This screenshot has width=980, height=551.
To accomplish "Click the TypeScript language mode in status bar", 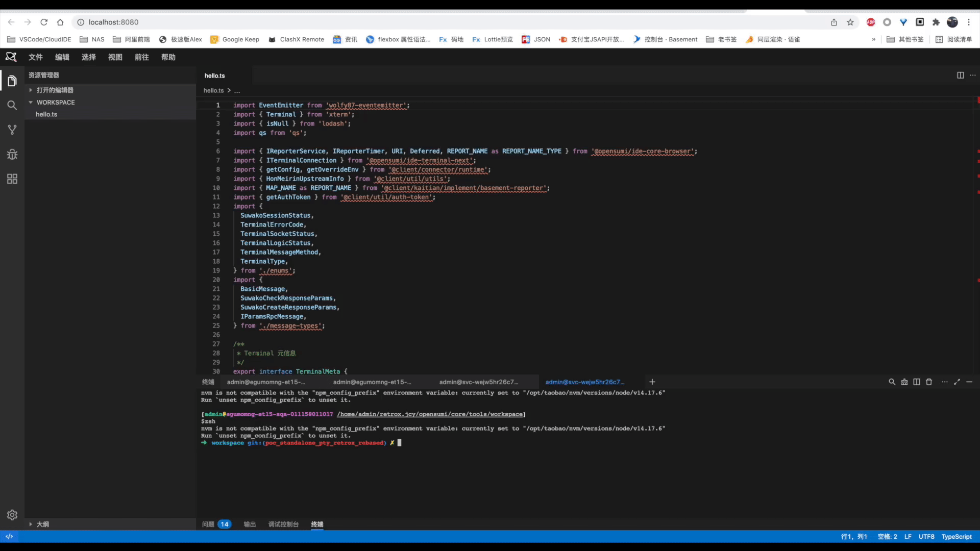I will (956, 536).
